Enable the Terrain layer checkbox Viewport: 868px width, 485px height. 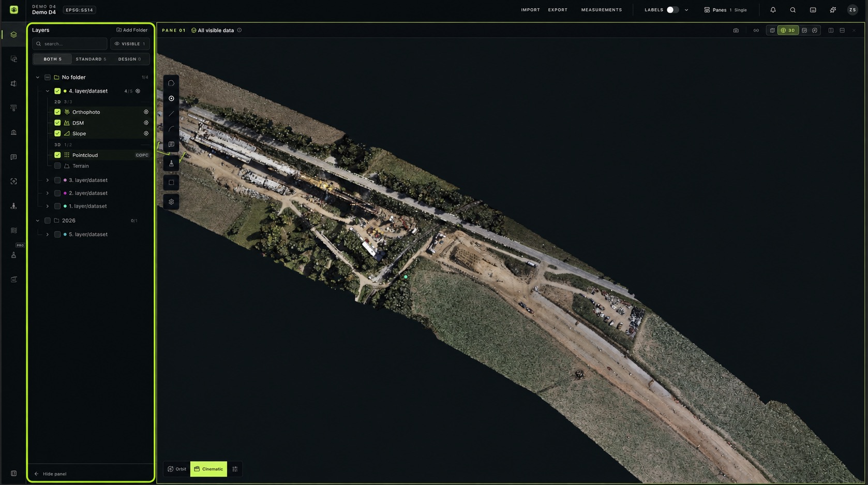57,166
